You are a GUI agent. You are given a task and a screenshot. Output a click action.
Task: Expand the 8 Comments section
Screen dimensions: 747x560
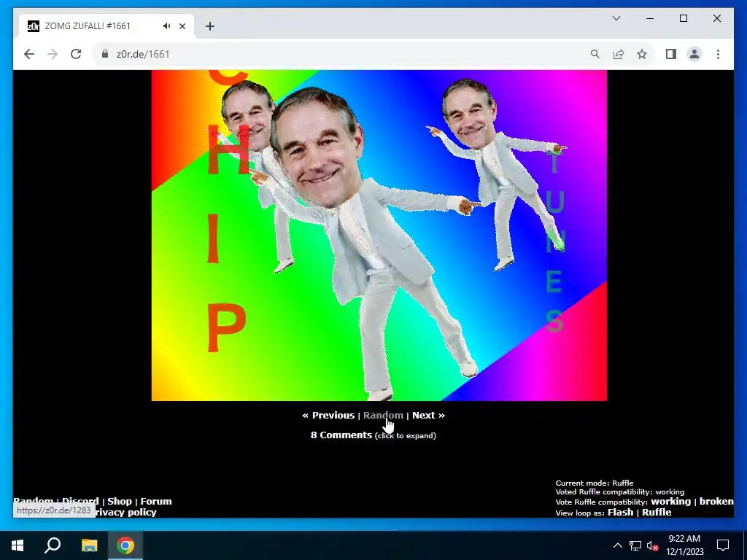coord(373,435)
